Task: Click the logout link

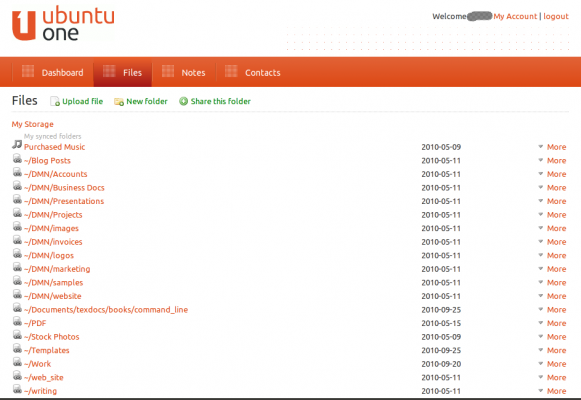Action: [x=556, y=16]
